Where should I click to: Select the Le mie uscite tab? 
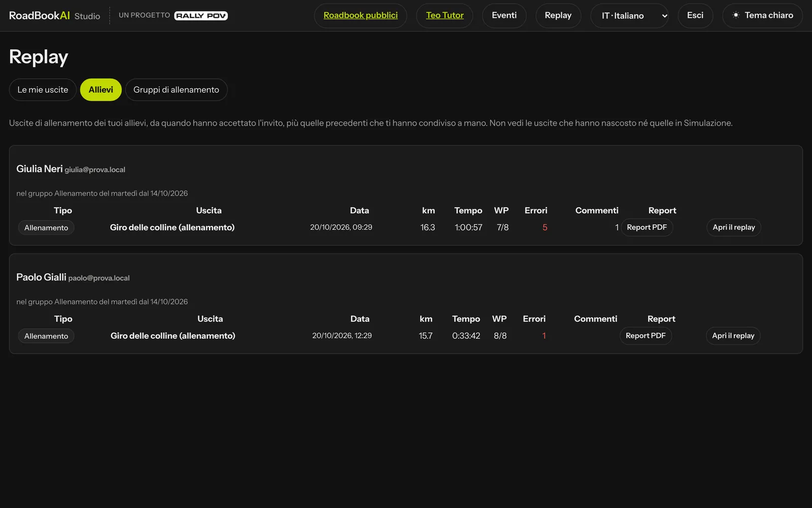coord(43,90)
